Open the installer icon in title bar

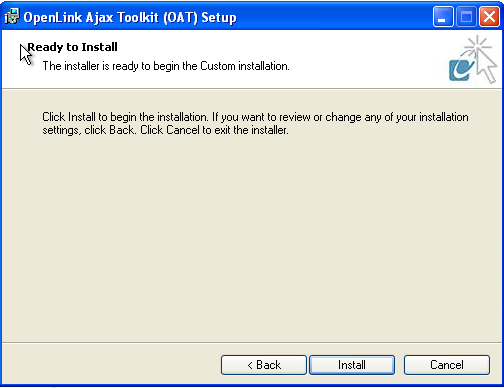click(x=12, y=16)
